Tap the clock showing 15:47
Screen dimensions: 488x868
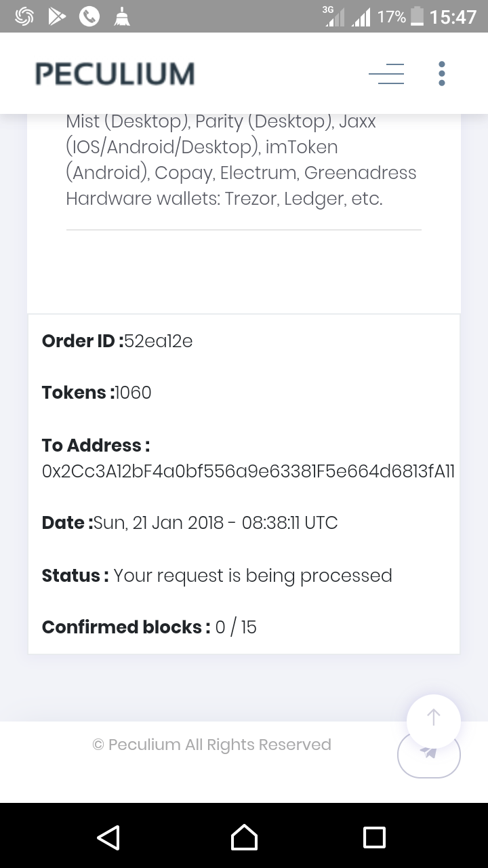453,17
